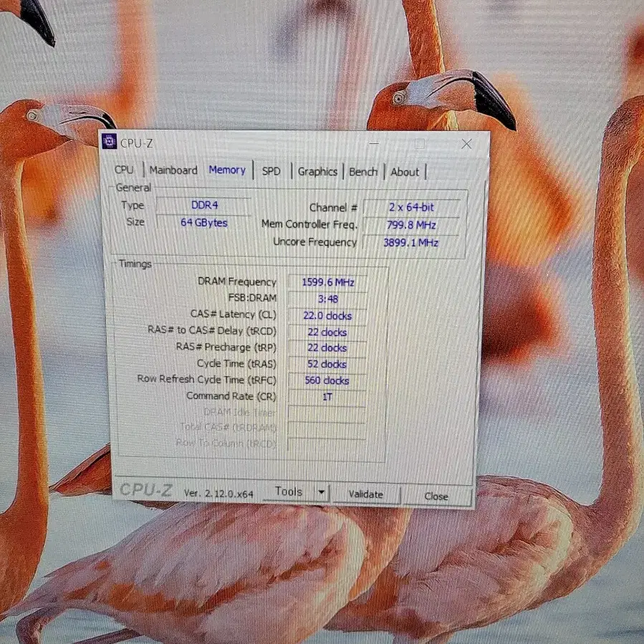
Task: Click the Ver. 2.12.0.x64 version text
Action: pos(218,494)
